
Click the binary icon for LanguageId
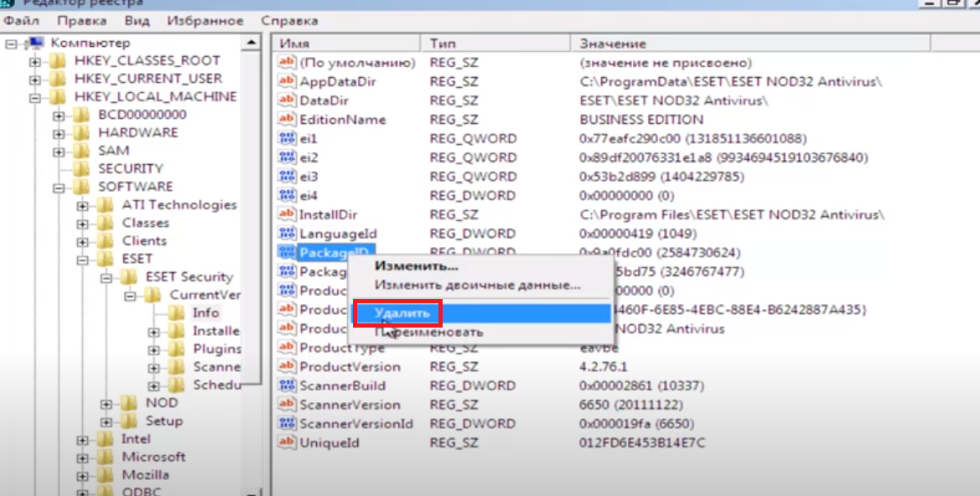[287, 233]
